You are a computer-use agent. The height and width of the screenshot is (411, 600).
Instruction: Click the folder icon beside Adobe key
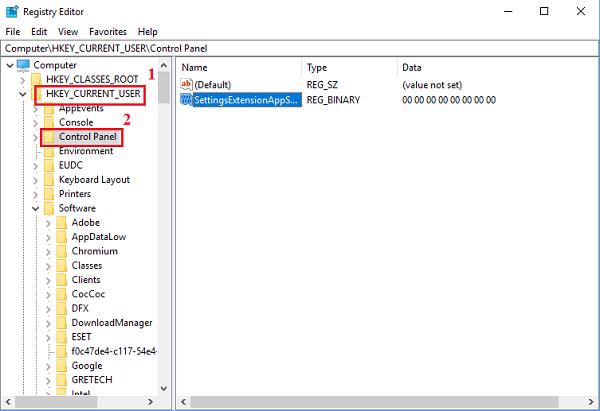click(61, 222)
